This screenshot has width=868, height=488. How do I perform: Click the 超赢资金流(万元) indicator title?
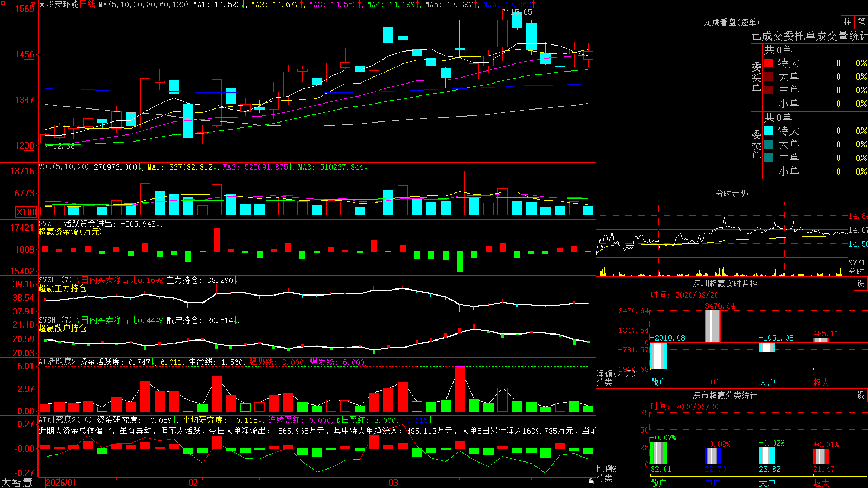(70, 232)
